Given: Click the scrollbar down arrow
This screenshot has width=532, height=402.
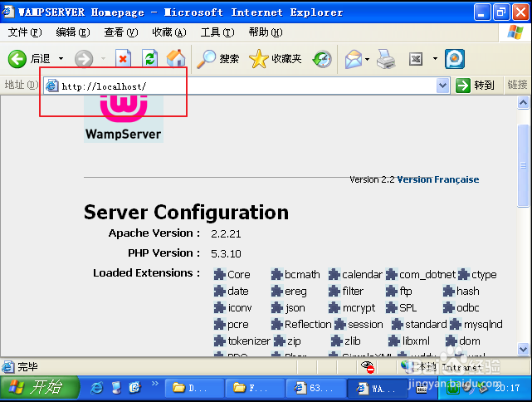Looking at the screenshot, I should point(523,349).
